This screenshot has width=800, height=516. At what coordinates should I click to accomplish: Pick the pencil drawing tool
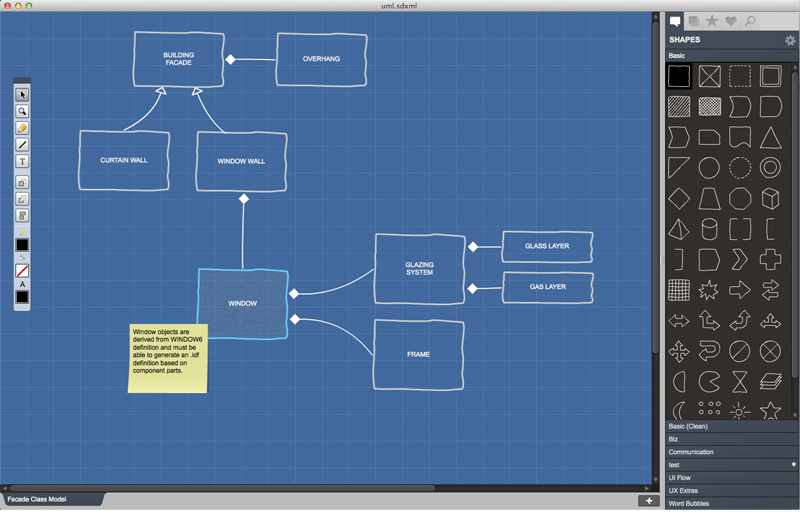tap(22, 129)
